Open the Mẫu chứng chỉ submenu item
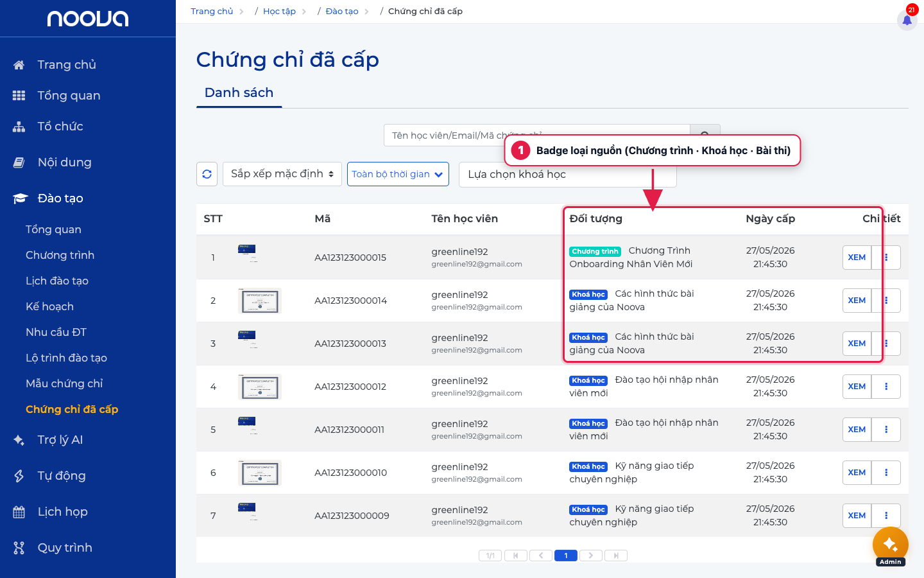The width and height of the screenshot is (924, 578). [x=64, y=383]
